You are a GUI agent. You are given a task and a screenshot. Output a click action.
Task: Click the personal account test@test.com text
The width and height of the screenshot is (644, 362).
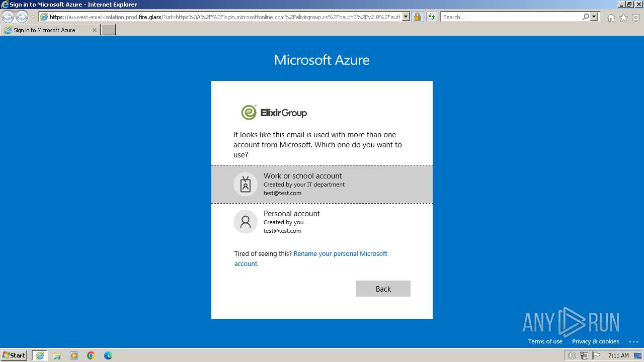tap(282, 231)
